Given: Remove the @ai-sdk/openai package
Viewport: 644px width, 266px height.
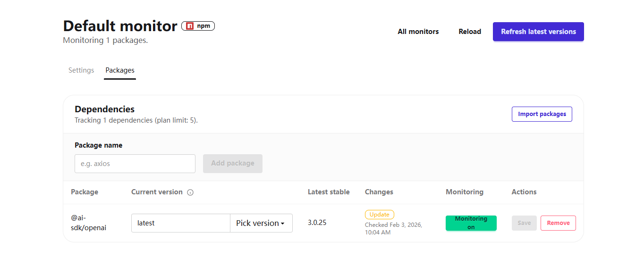Looking at the screenshot, I should click(x=558, y=223).
